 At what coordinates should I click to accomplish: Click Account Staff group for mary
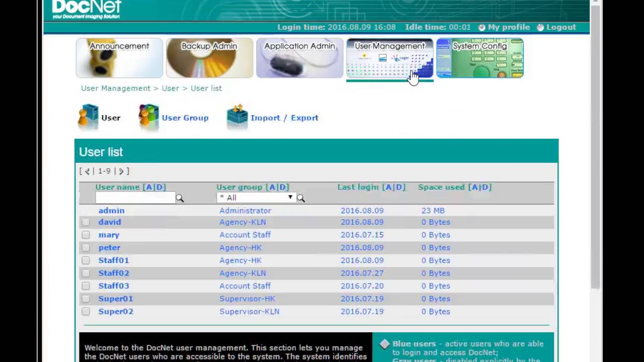(245, 235)
